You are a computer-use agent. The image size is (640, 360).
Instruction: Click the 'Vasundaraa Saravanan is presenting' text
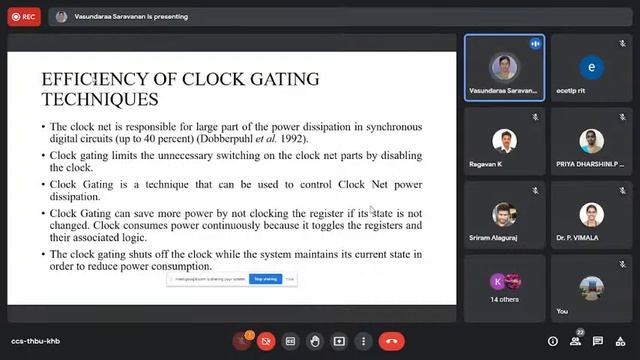click(131, 17)
